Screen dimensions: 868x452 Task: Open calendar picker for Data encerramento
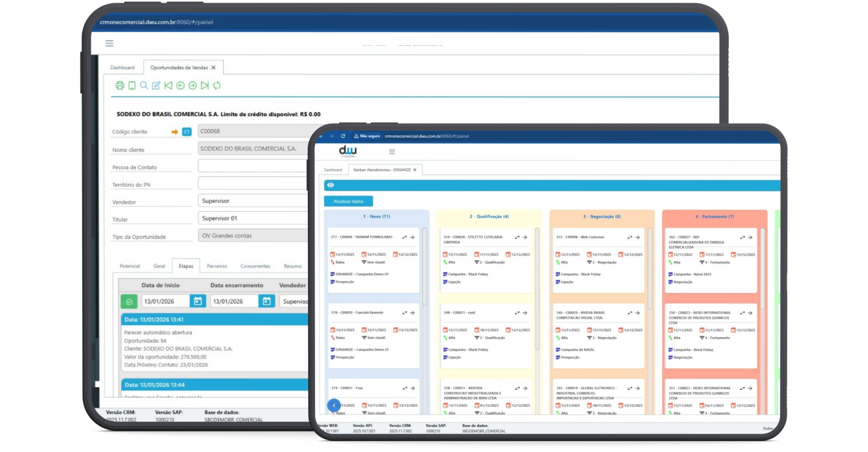pyautogui.click(x=266, y=301)
